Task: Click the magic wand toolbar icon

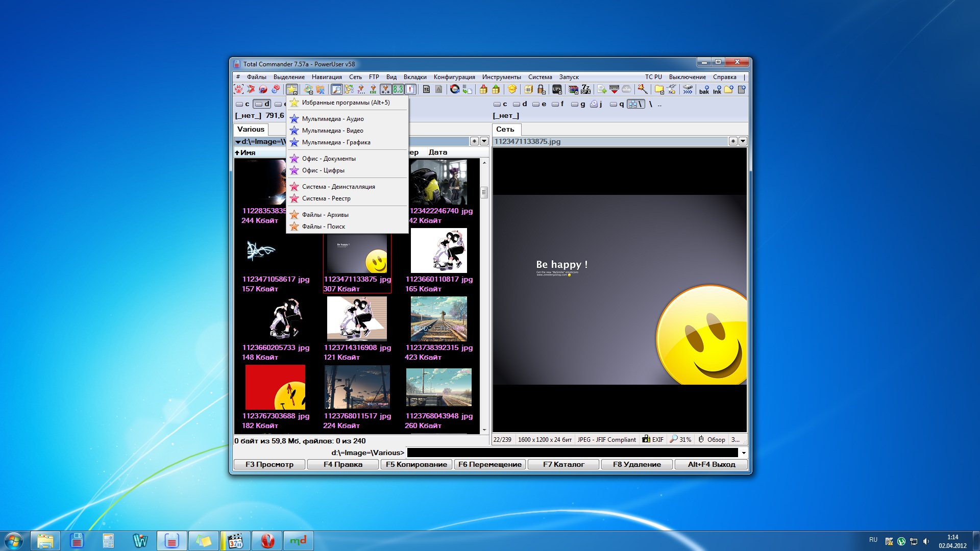Action: point(642,89)
